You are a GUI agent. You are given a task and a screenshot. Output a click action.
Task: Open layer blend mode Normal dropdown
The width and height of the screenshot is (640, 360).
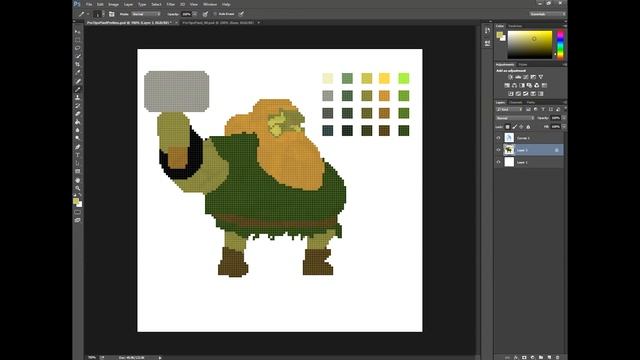coord(515,118)
